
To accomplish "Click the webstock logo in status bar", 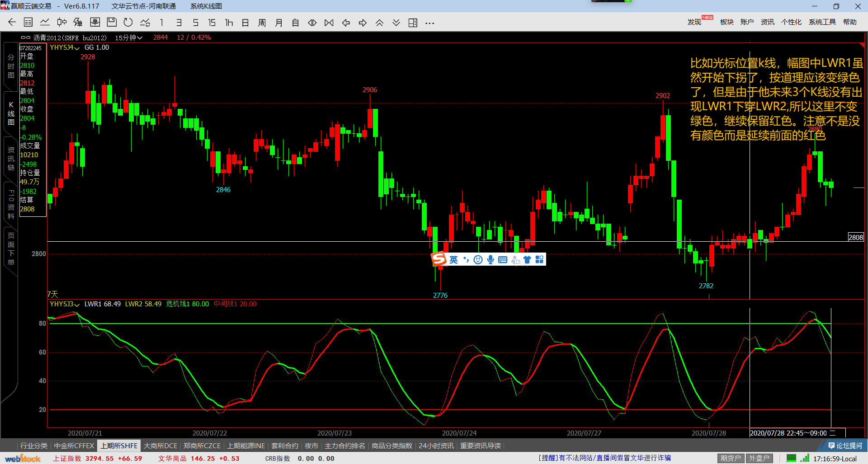I will [x=23, y=458].
